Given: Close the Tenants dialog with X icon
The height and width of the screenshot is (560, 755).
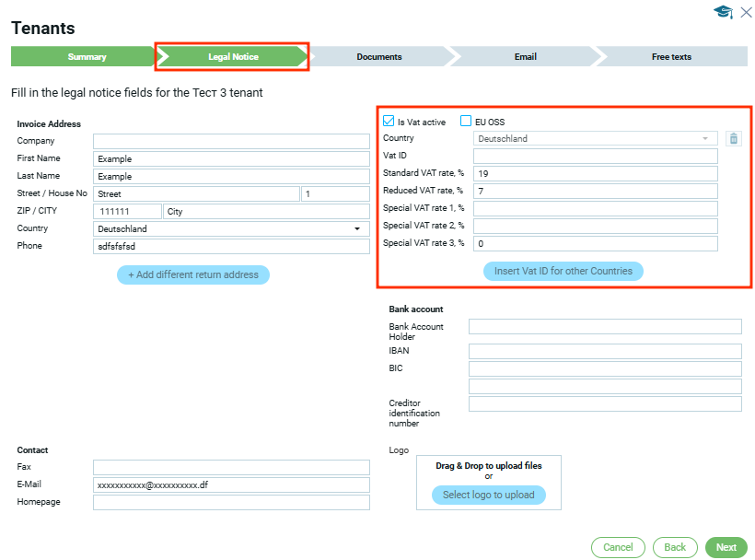Looking at the screenshot, I should pyautogui.click(x=746, y=12).
